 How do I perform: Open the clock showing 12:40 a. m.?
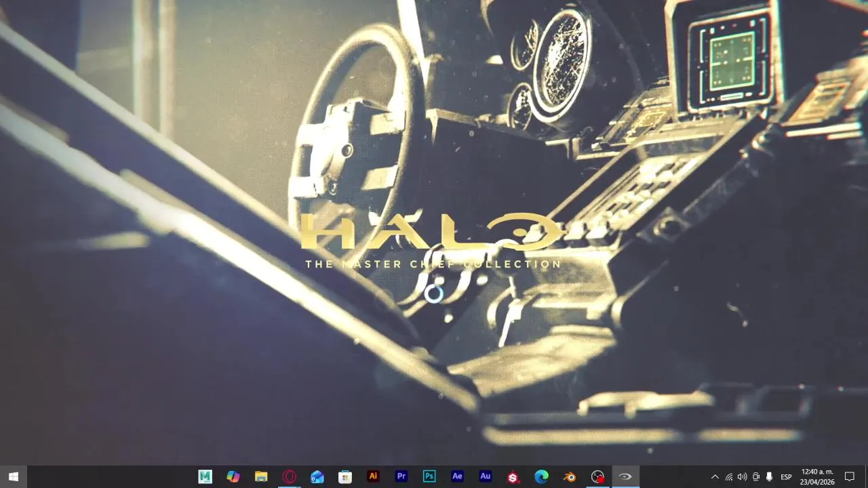coord(817,476)
